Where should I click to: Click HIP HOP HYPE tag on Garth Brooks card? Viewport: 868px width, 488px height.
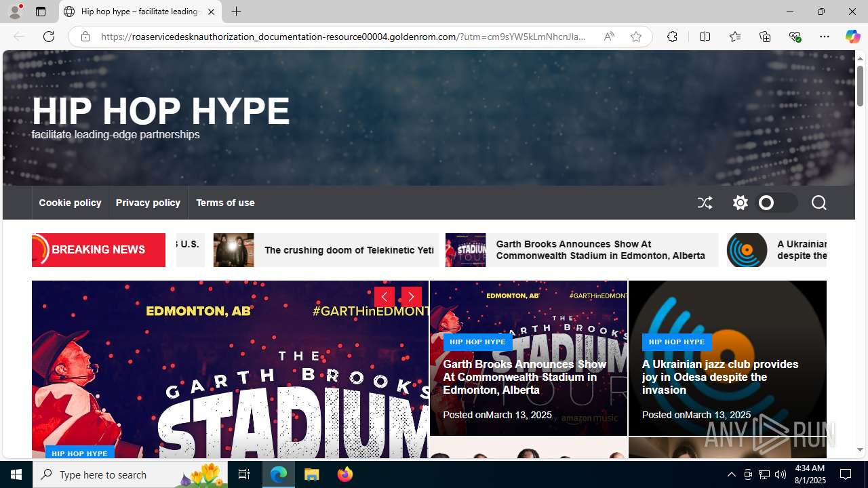477,342
